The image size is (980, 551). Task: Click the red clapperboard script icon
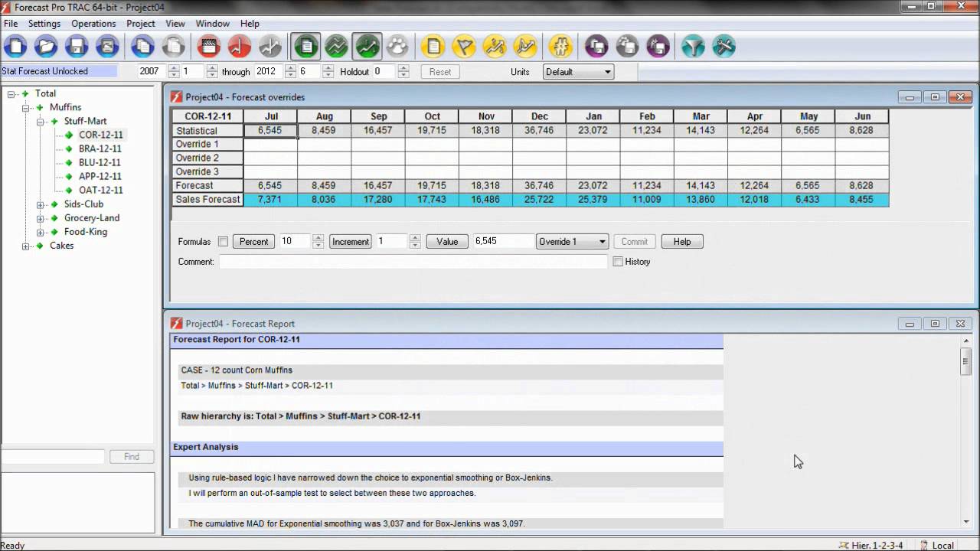(x=209, y=47)
